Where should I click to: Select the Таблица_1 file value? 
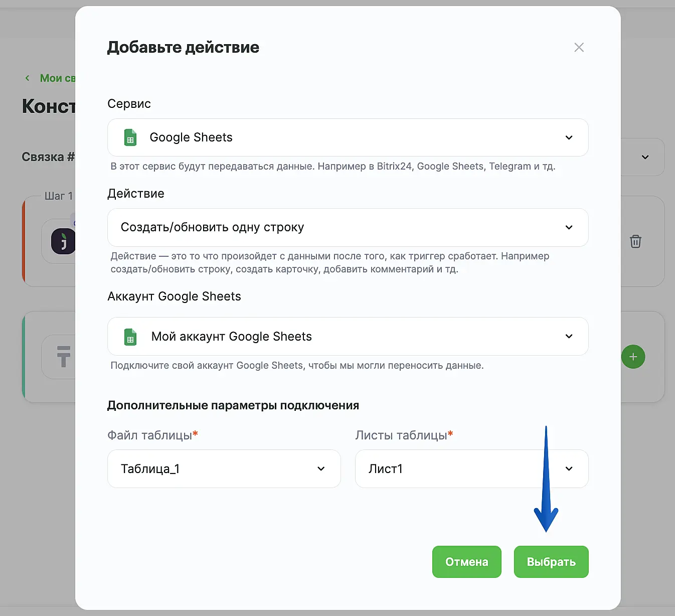coord(150,469)
